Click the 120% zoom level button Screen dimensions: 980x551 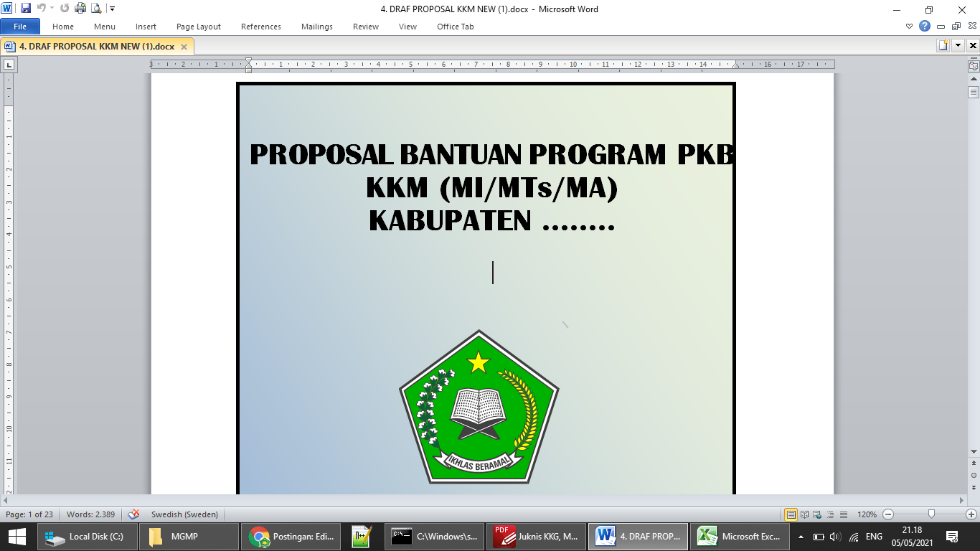pyautogui.click(x=867, y=514)
